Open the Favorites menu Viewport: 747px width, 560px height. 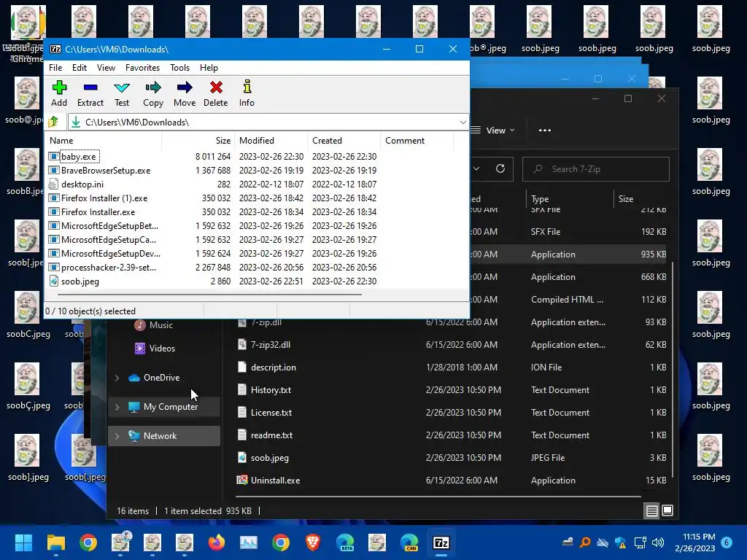[x=142, y=68]
